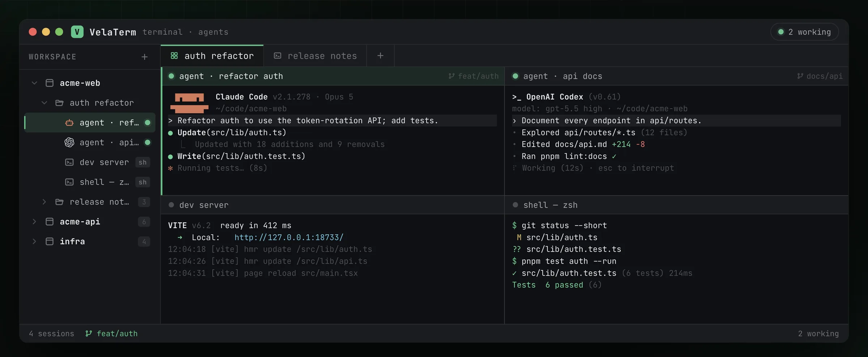Click the Ran pnpm lint:docs line
This screenshot has height=357, width=868.
(565, 156)
